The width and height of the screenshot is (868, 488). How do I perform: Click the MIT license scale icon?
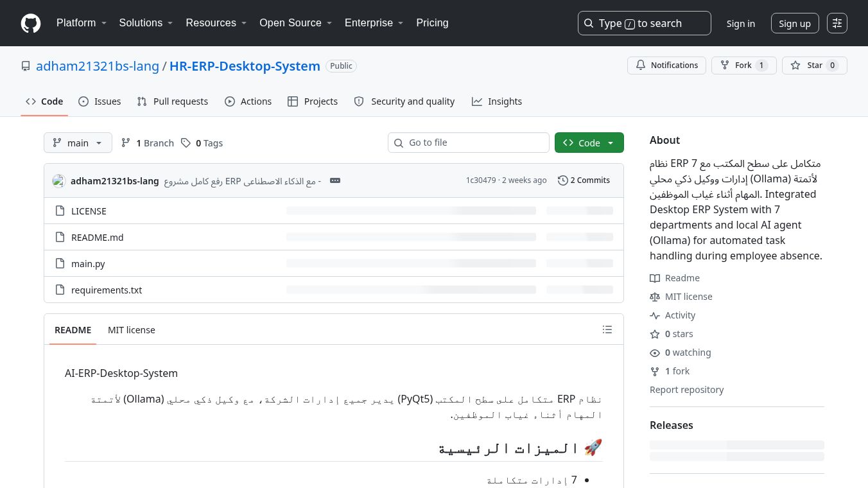pos(655,297)
